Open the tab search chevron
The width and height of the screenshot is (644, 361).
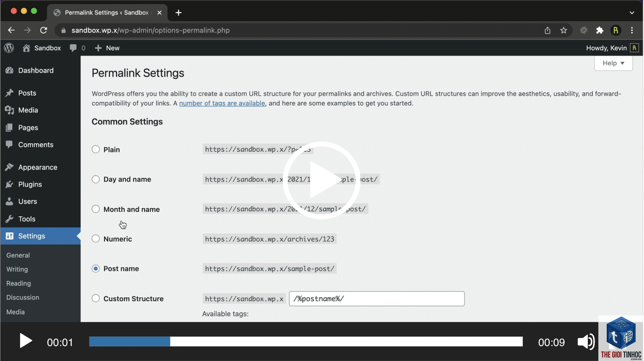tap(632, 13)
